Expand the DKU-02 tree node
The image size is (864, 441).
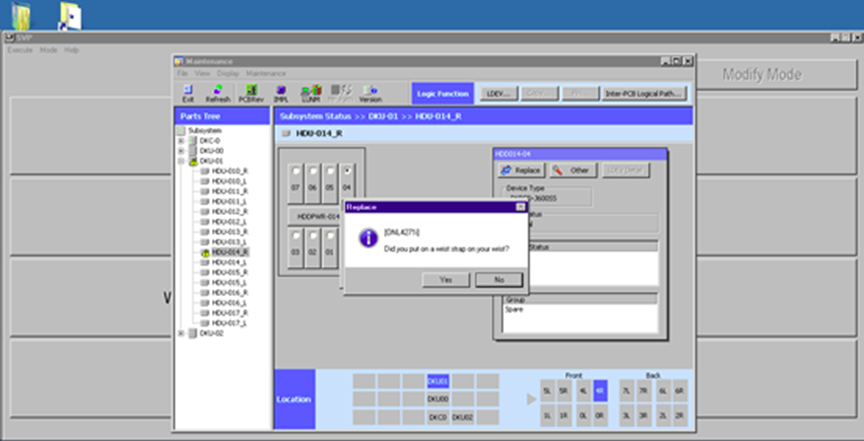tap(181, 334)
